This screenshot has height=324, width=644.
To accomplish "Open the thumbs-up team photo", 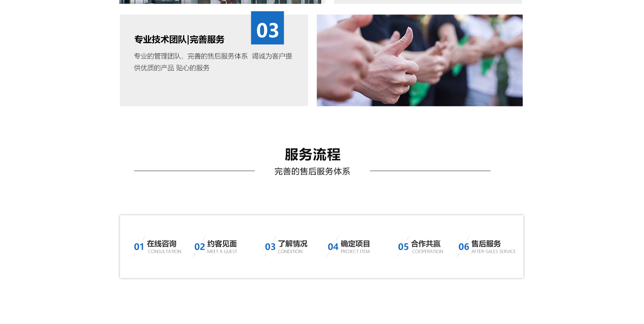I will pyautogui.click(x=420, y=60).
